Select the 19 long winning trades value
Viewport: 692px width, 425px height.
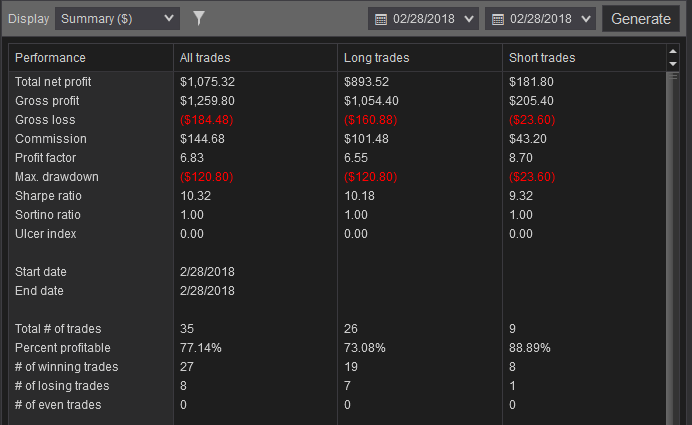pyautogui.click(x=351, y=366)
